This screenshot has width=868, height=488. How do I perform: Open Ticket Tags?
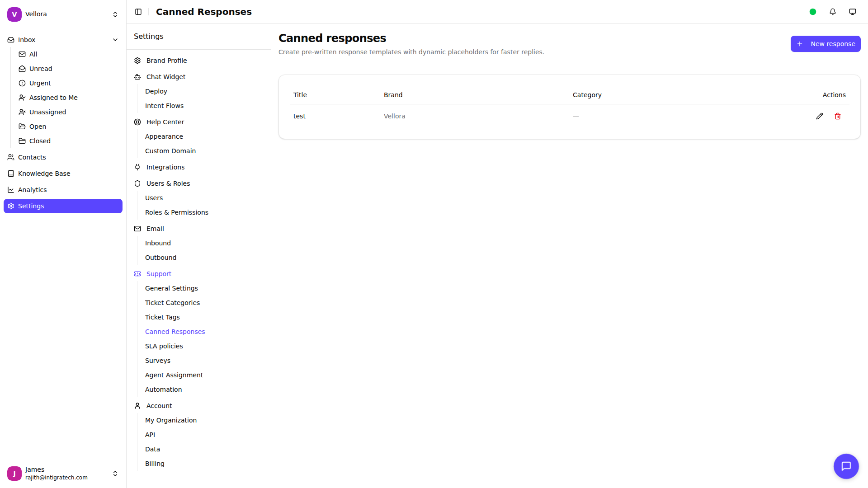[x=162, y=317]
